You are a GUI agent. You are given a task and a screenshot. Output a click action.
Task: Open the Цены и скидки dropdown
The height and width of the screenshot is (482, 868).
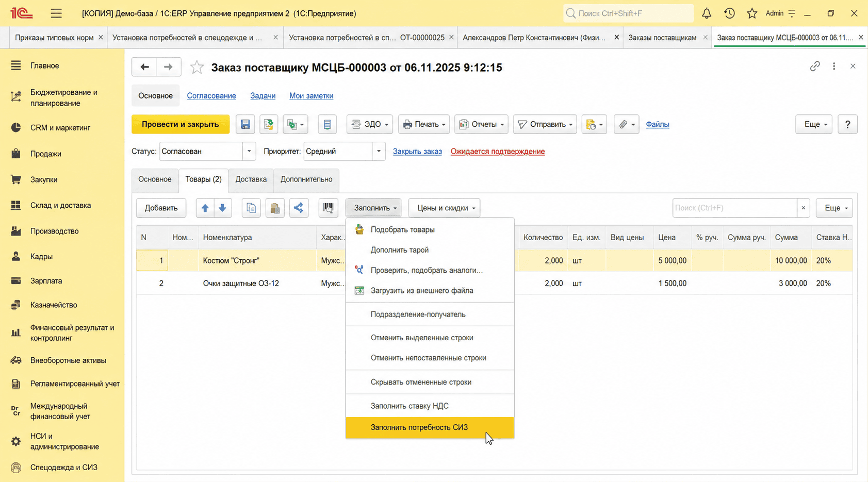pos(445,208)
